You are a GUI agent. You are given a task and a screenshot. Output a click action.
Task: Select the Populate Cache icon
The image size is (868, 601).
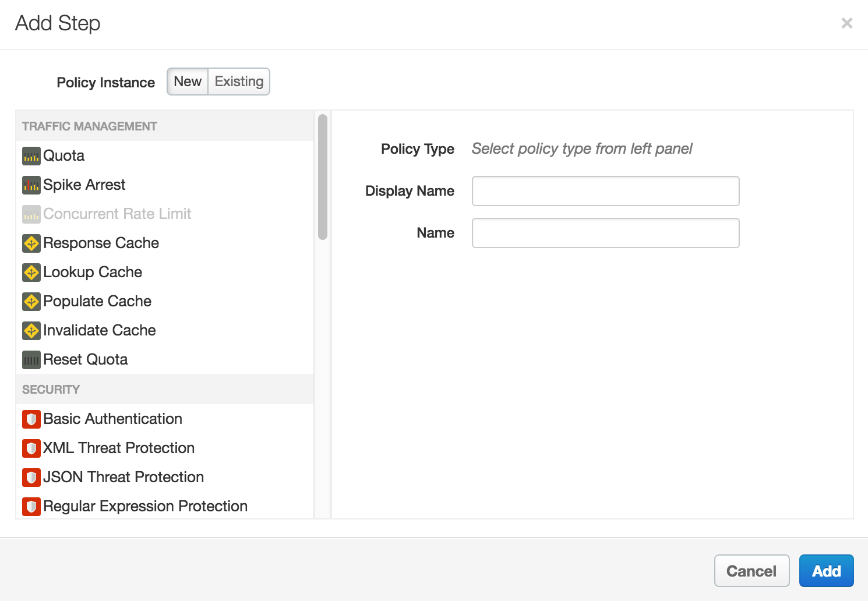pos(31,302)
